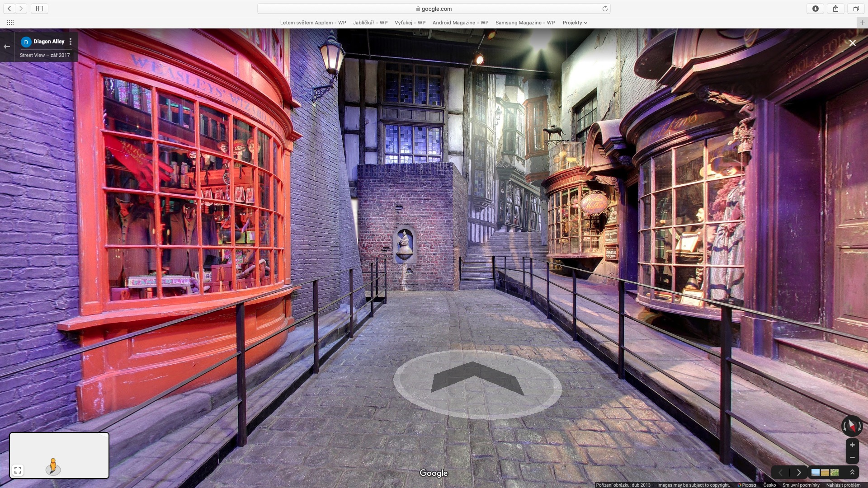Open Jablíčkář - WP bookmark
Image resolution: width=868 pixels, height=488 pixels.
370,23
